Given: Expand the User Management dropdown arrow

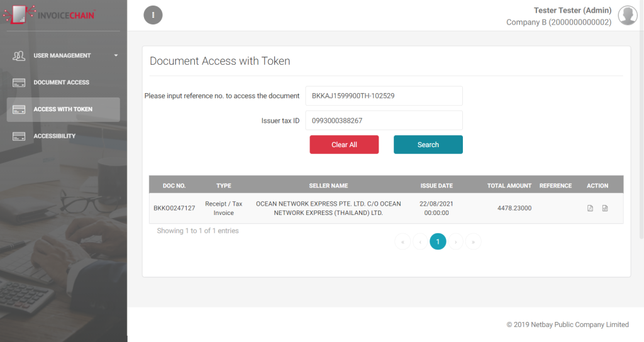Looking at the screenshot, I should click(116, 55).
